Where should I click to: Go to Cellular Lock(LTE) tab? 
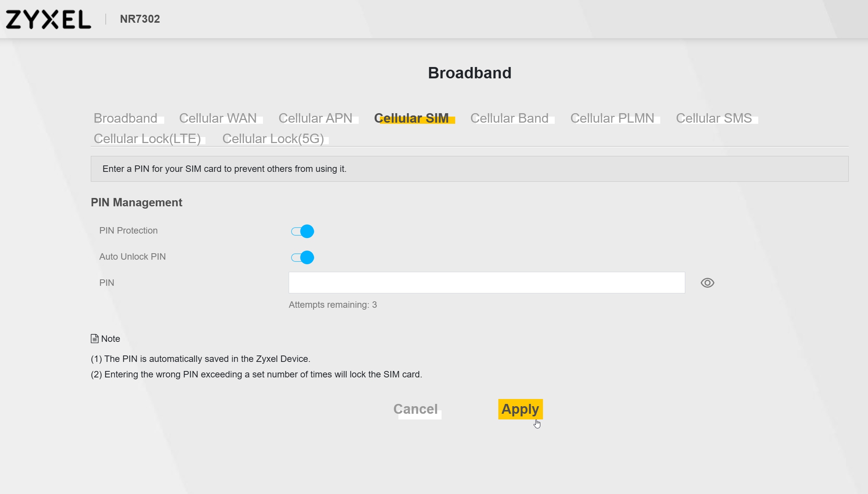point(147,139)
